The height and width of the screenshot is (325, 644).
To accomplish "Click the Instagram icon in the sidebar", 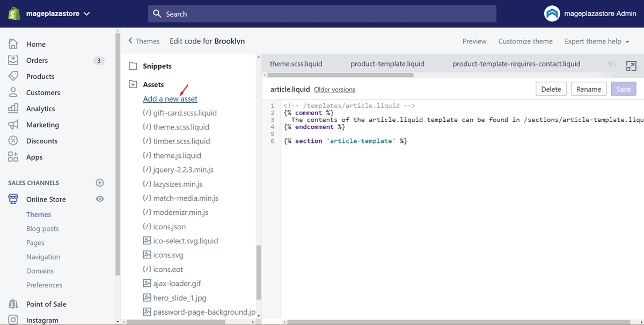I will (13, 320).
